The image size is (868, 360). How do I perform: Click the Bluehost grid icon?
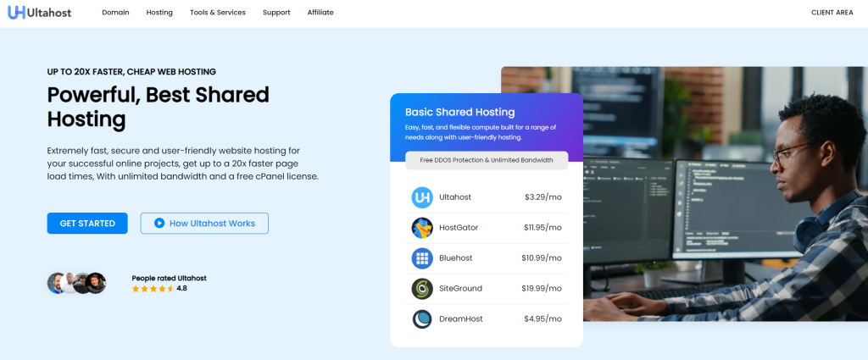tap(422, 258)
